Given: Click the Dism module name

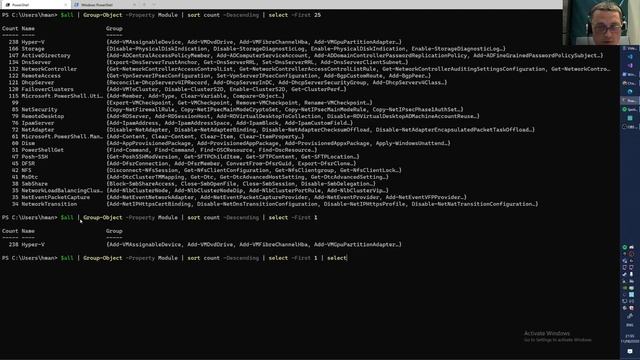Looking at the screenshot, I should 28,143.
